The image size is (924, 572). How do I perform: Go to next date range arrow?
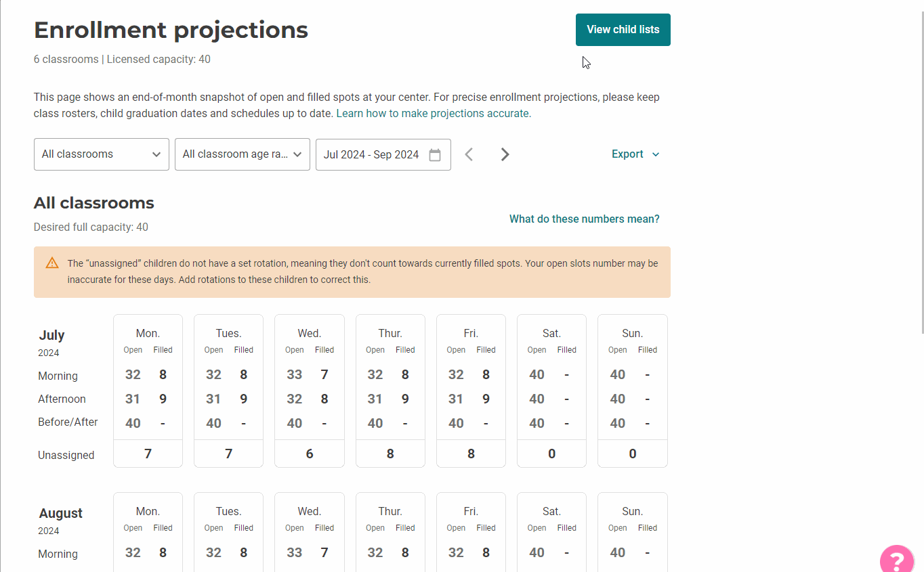coord(505,154)
